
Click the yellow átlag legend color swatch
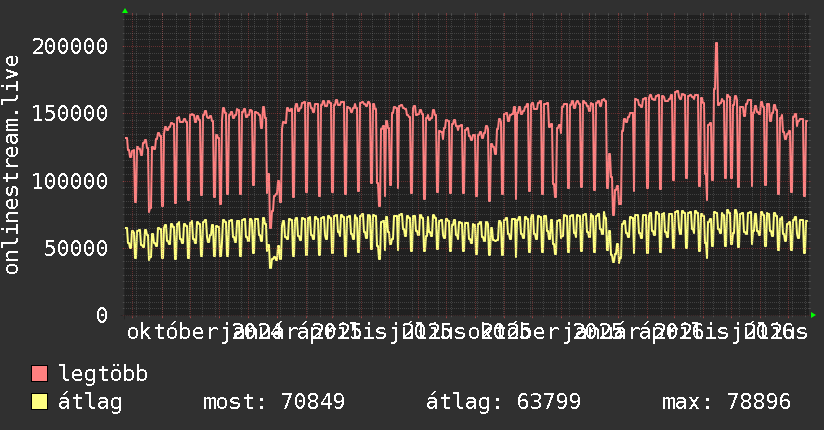point(39,402)
